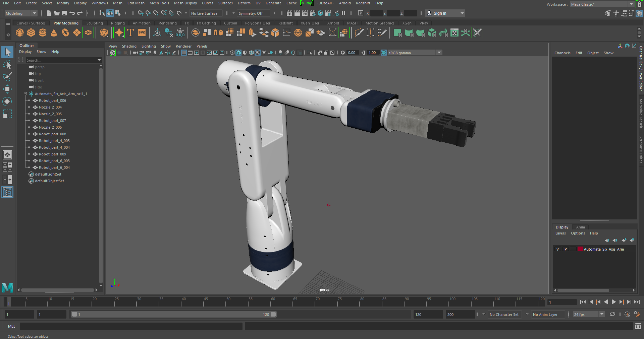
Task: Click the Open scene folder icon
Action: (x=57, y=13)
